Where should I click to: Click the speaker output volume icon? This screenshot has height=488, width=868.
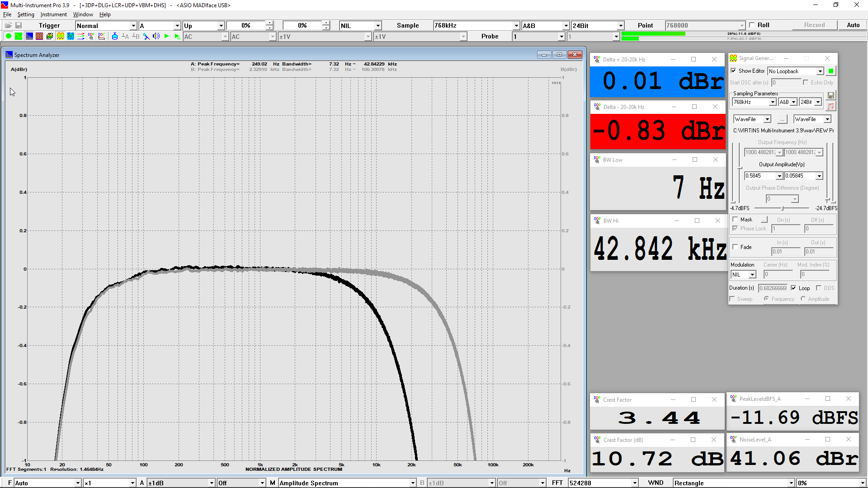156,37
